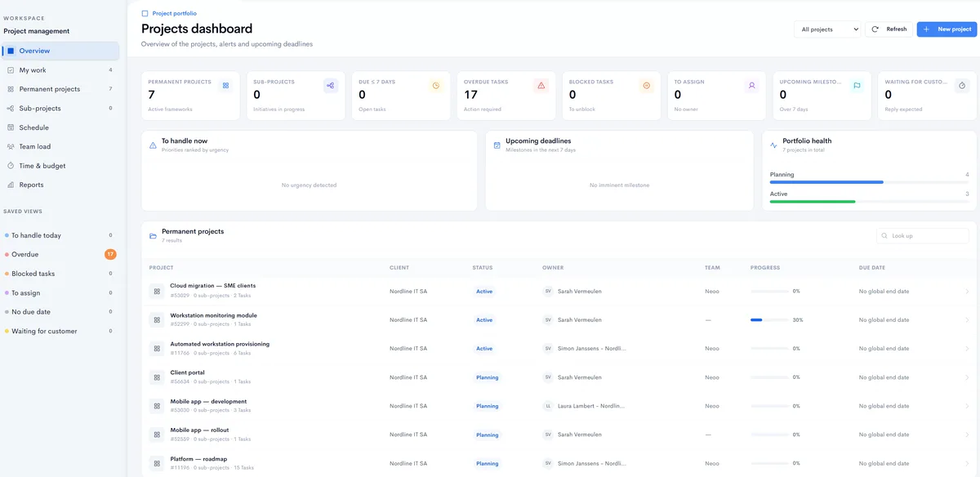Click the Upcoming milestones flag icon

coord(857,85)
